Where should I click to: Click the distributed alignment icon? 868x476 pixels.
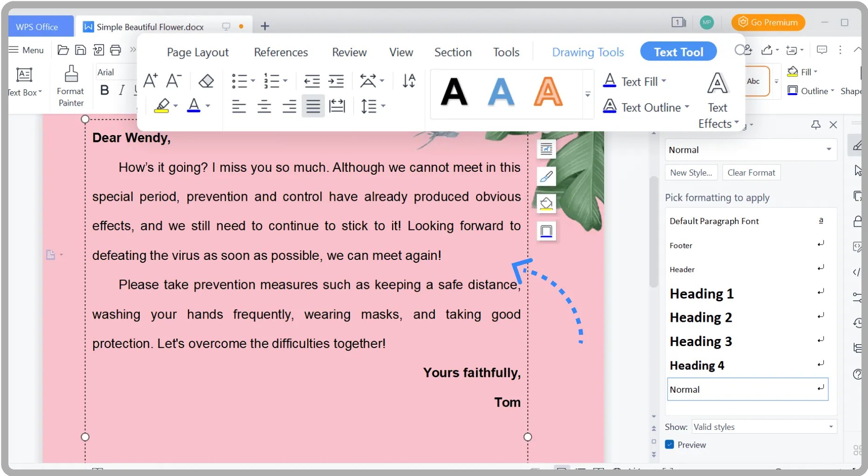tap(337, 106)
